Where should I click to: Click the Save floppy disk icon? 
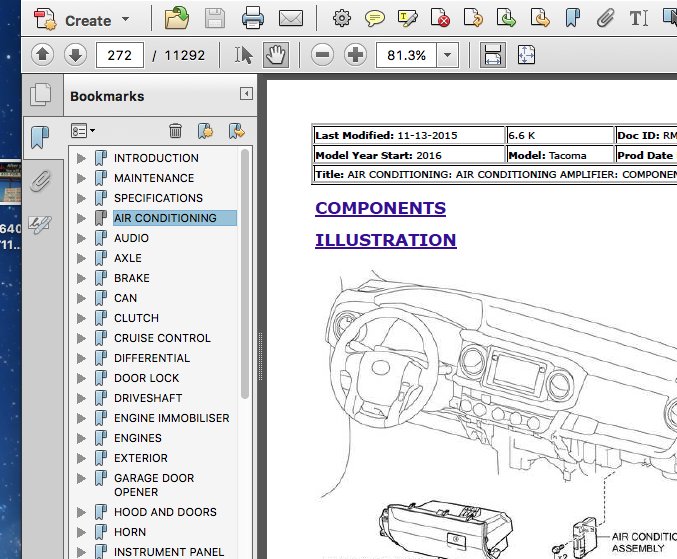pyautogui.click(x=215, y=19)
